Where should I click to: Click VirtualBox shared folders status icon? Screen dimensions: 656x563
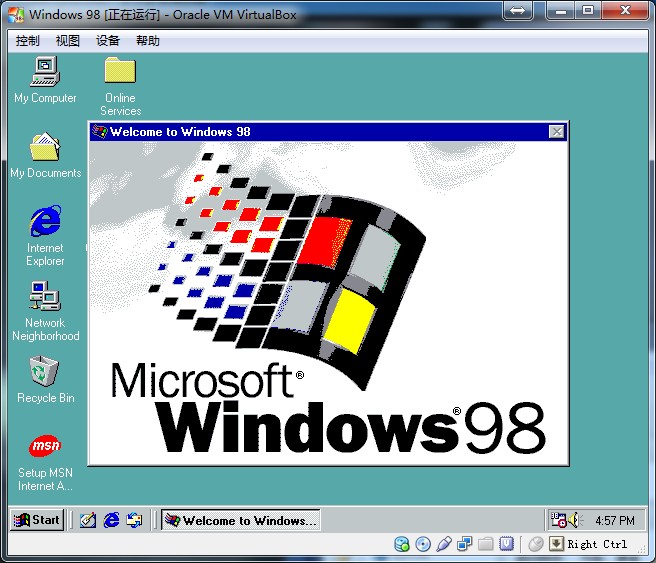(x=486, y=544)
